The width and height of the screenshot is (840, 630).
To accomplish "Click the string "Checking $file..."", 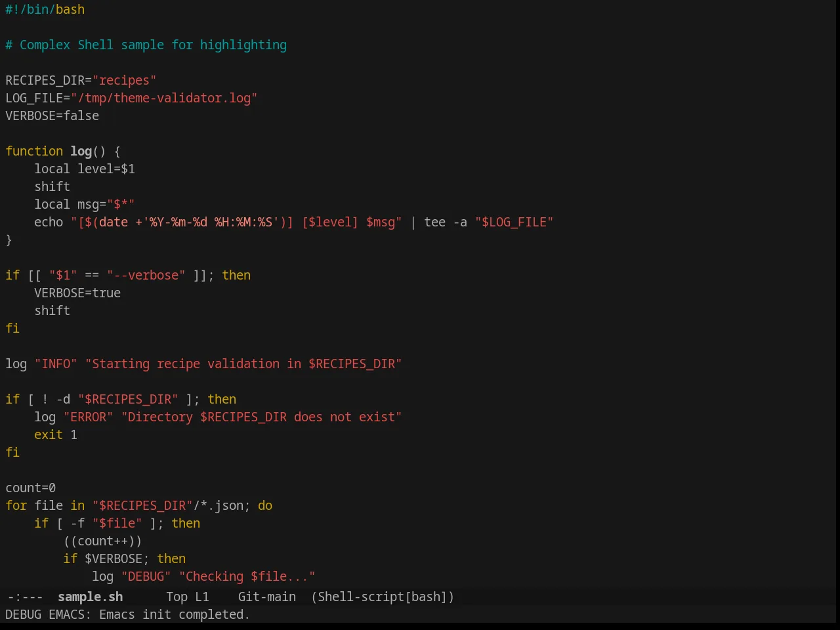I will 247,576.
